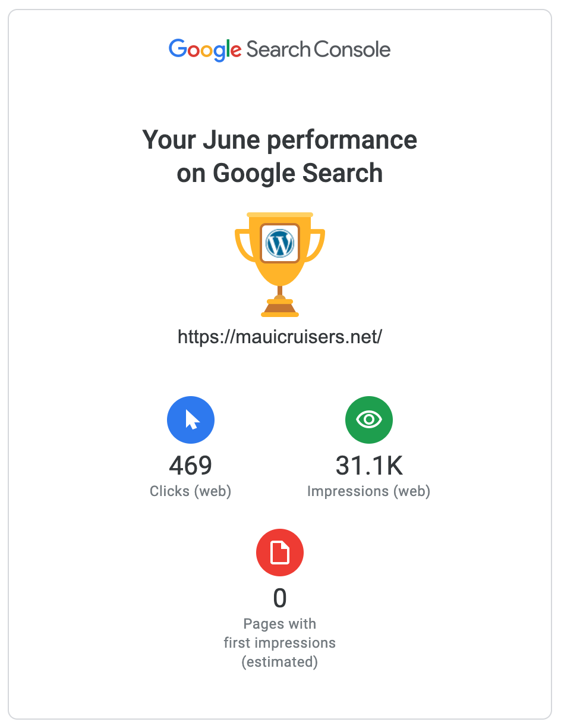Viewport: 561px width, 728px height.
Task: Click the 0 pages count
Action: click(x=280, y=598)
